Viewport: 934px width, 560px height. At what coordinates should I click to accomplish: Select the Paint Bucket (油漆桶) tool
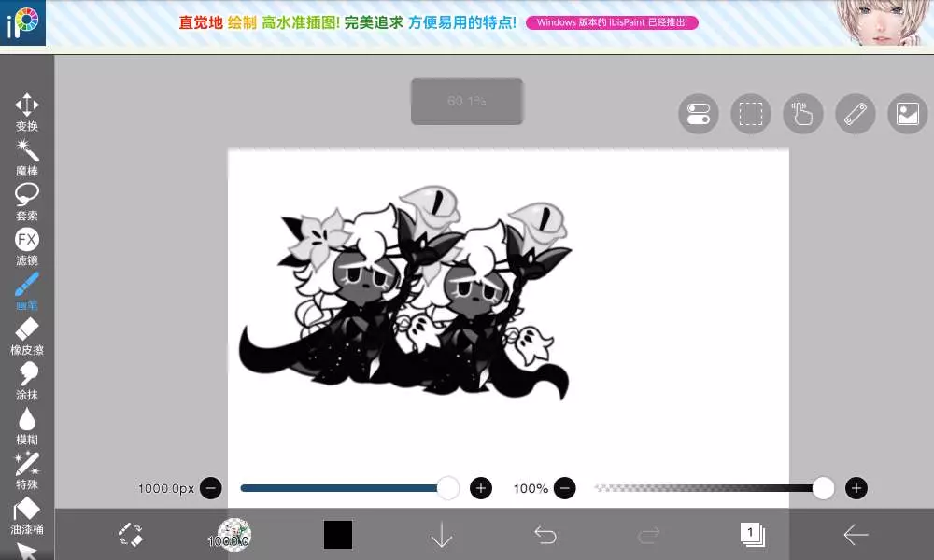(27, 514)
